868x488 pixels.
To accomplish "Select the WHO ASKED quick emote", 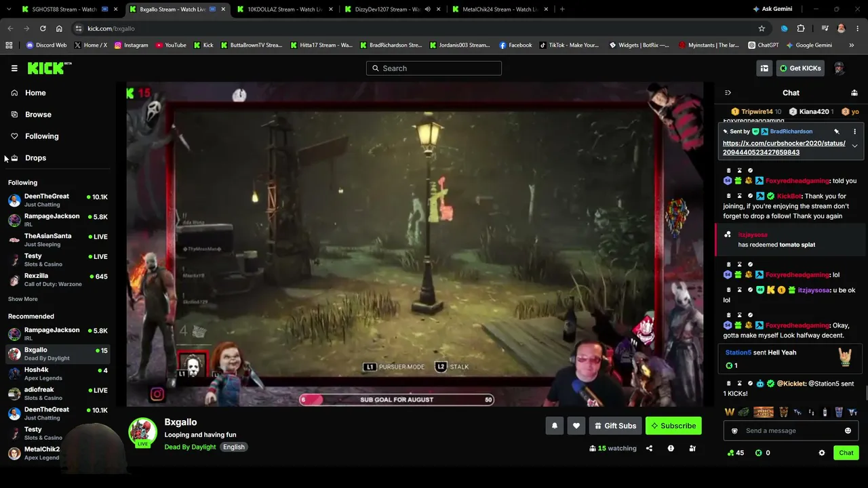I will click(x=764, y=412).
